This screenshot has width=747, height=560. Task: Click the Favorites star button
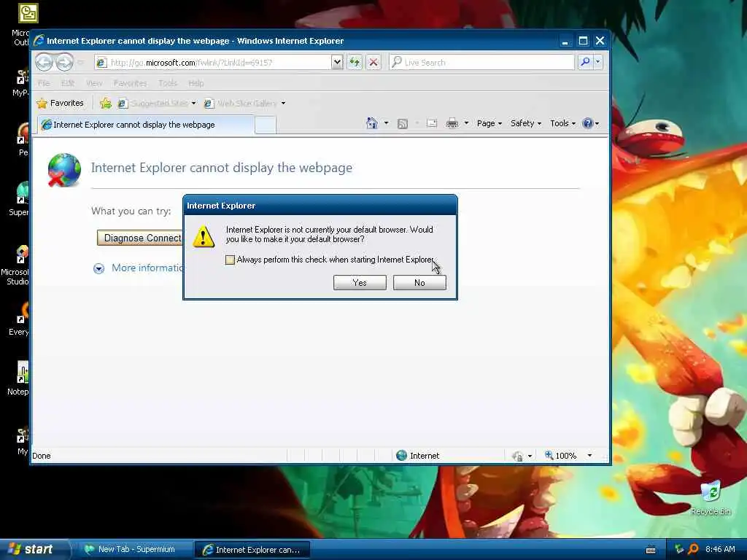click(x=60, y=103)
